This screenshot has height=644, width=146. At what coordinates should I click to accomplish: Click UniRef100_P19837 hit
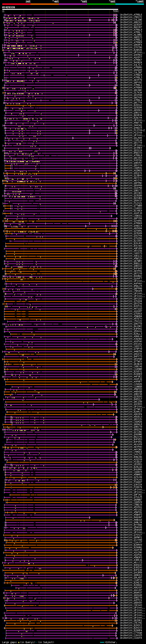[x=131, y=462]
